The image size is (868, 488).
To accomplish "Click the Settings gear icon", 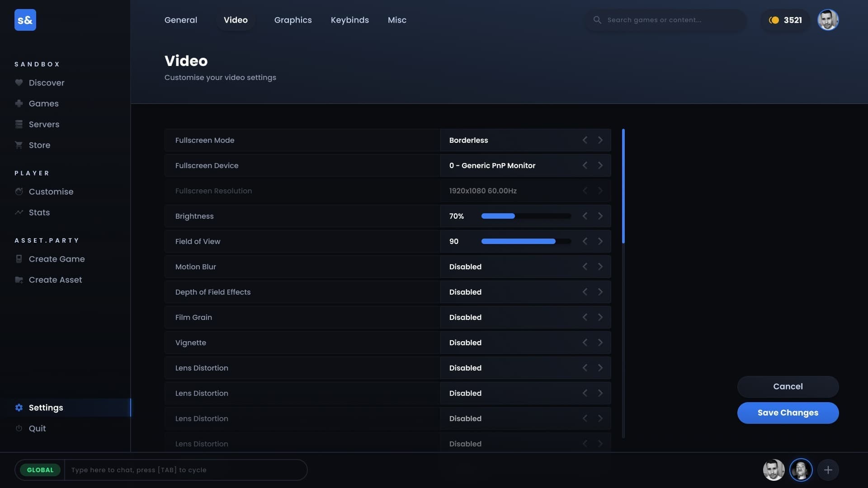I will [x=19, y=408].
